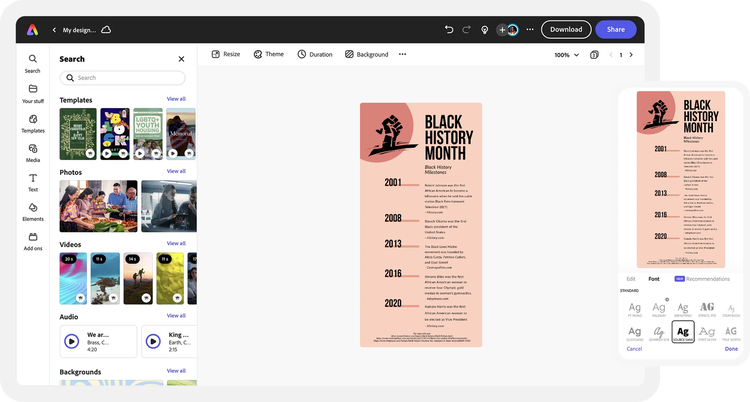
Task: Click the purple Share button
Action: coord(616,29)
